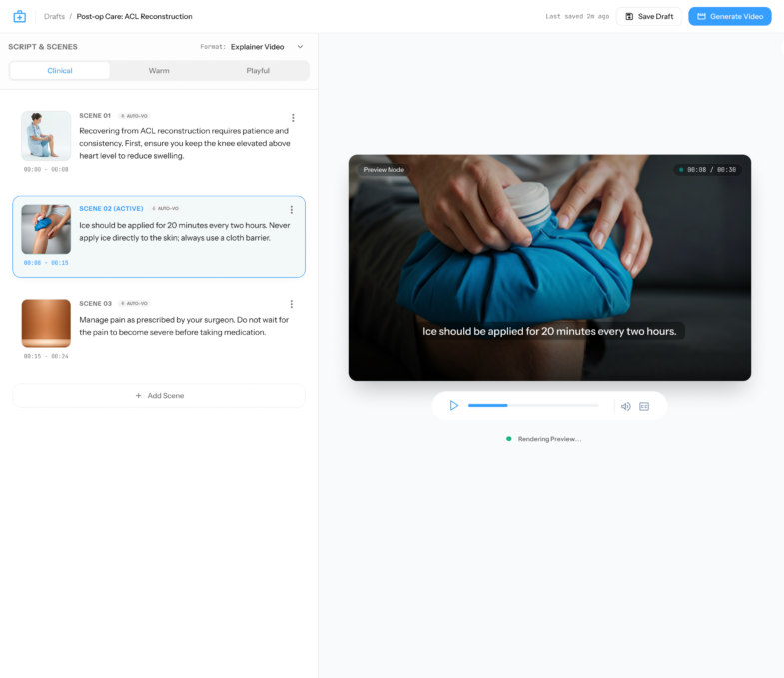Screen dimensions: 784x678
Task: Click the chevron next to Explainer Video
Action: coord(300,47)
